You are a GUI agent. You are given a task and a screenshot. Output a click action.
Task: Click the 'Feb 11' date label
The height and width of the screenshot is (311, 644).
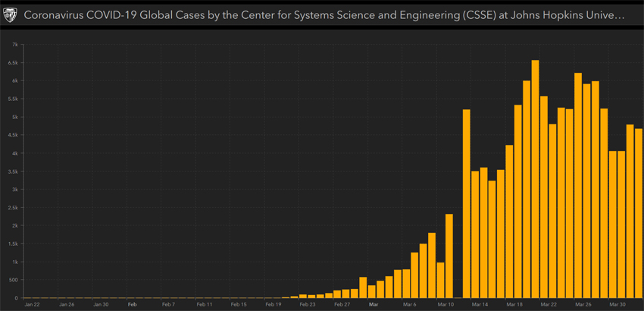(x=204, y=304)
